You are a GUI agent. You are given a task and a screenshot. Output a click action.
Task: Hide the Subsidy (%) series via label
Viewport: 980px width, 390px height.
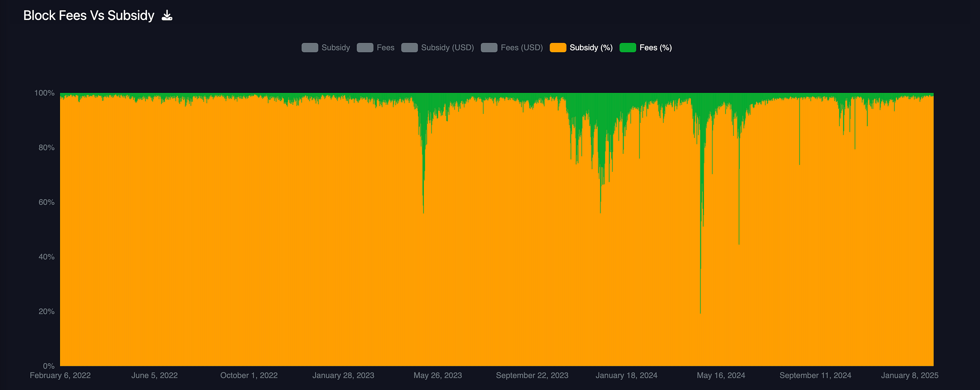591,48
